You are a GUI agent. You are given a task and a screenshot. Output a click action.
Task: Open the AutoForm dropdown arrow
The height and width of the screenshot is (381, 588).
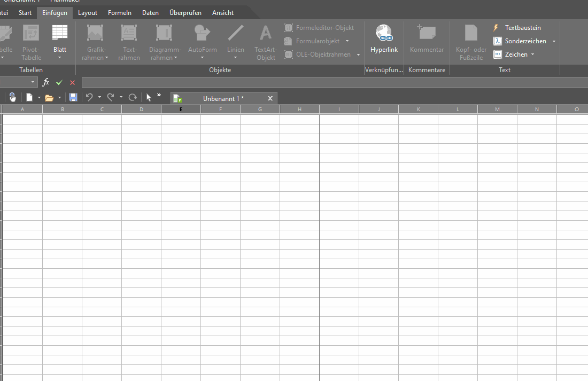pos(203,58)
